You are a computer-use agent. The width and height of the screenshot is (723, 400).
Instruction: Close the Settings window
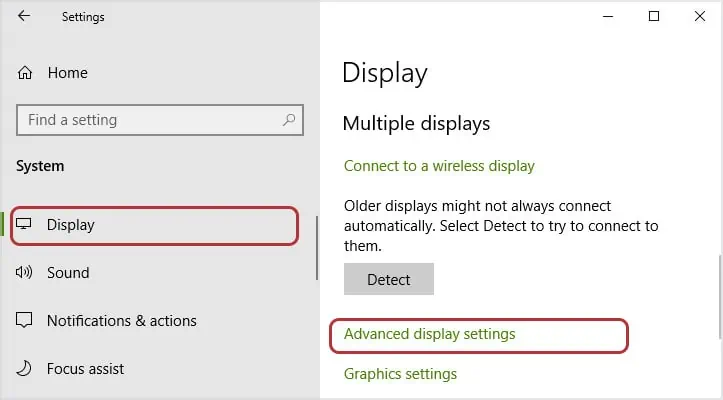(x=699, y=17)
